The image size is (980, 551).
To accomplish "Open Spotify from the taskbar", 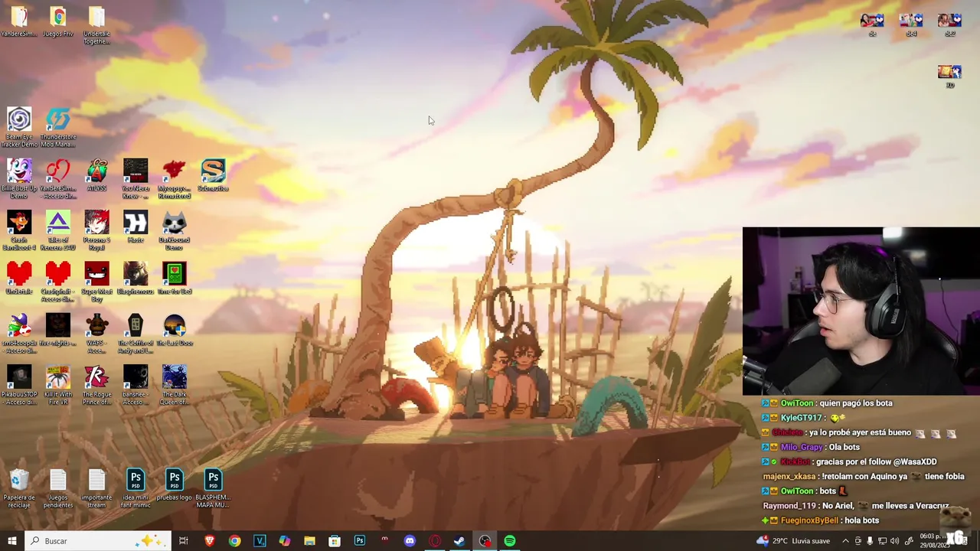I will tap(510, 541).
